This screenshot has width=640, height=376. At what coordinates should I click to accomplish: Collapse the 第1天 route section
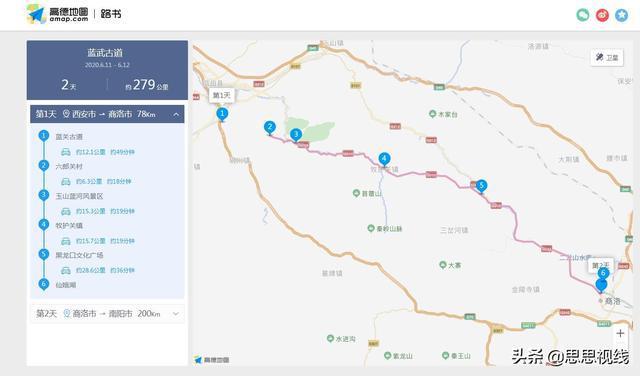[x=176, y=114]
